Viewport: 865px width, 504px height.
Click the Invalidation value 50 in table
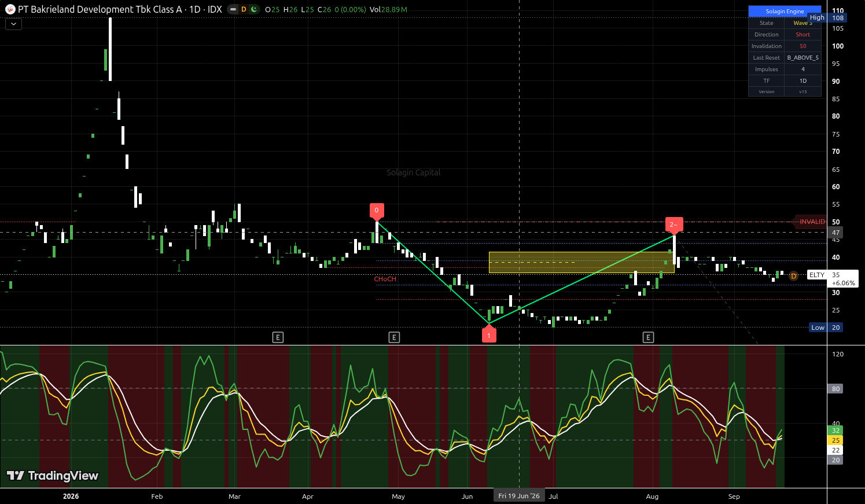(x=803, y=46)
